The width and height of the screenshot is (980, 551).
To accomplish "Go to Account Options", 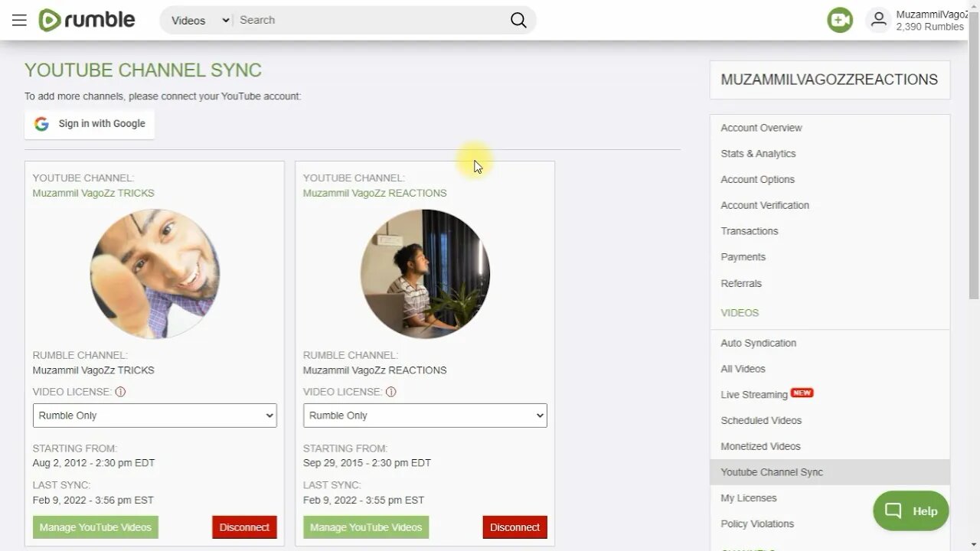I will pyautogui.click(x=757, y=180).
